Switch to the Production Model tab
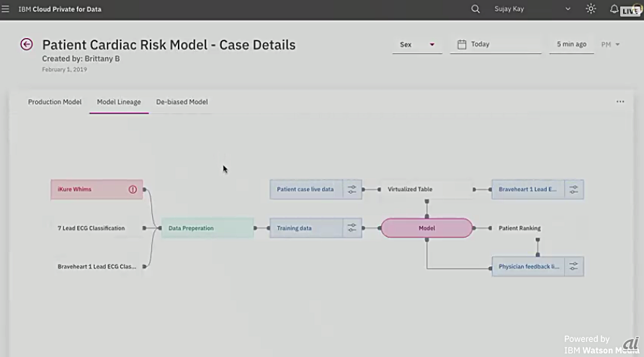The image size is (644, 357). pyautogui.click(x=55, y=102)
